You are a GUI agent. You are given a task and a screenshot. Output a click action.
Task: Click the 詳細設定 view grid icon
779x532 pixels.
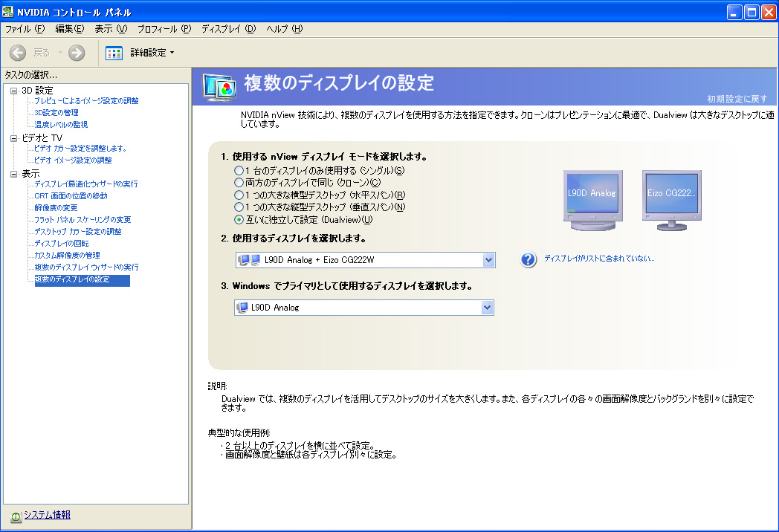click(114, 53)
